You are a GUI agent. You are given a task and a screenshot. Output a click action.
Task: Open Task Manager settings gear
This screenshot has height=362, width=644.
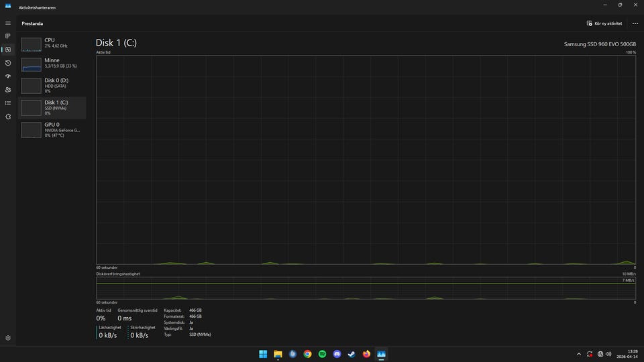8,339
